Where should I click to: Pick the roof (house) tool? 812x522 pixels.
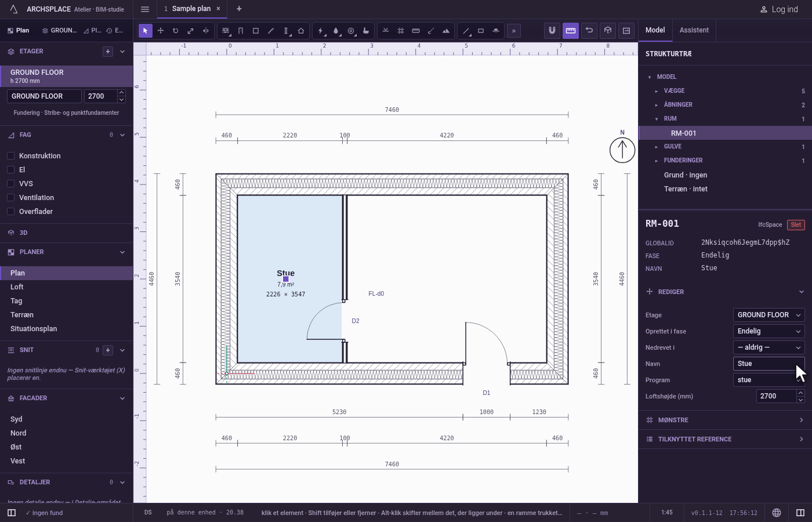(x=301, y=31)
